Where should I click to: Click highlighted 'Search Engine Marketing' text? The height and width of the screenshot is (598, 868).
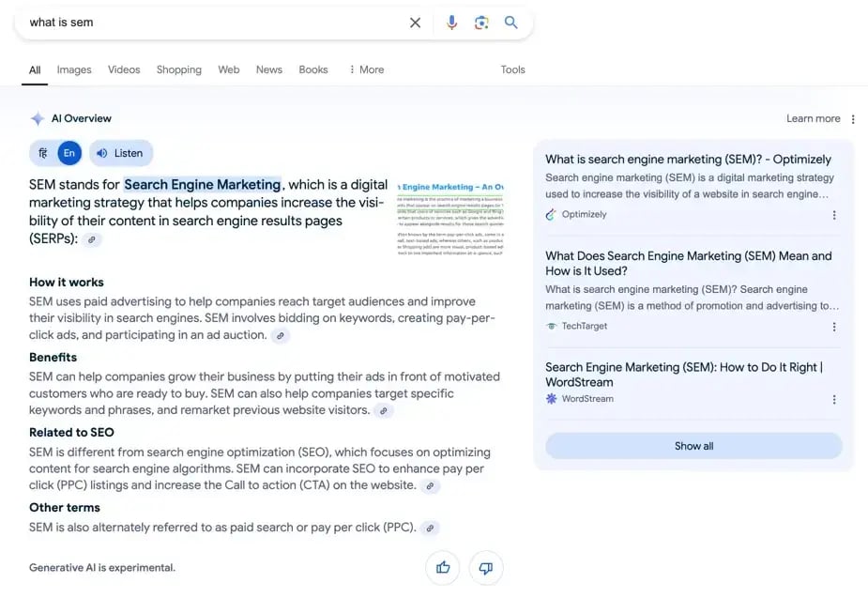pyautogui.click(x=202, y=185)
